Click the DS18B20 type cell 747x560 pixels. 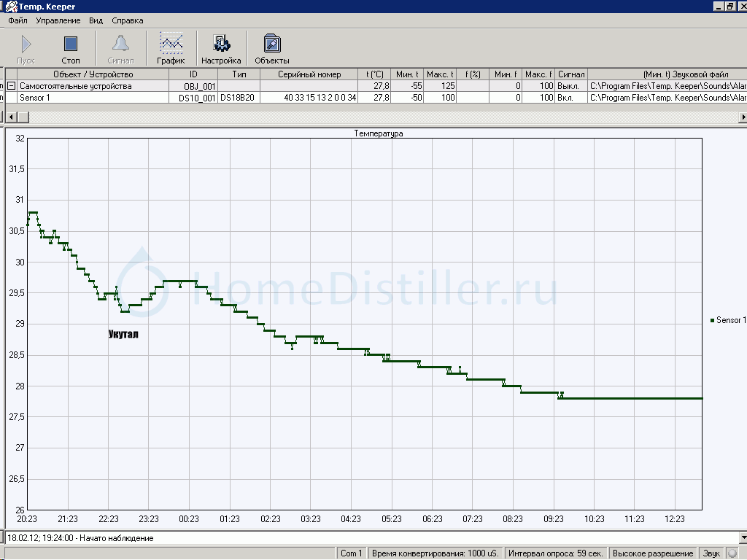(x=238, y=98)
